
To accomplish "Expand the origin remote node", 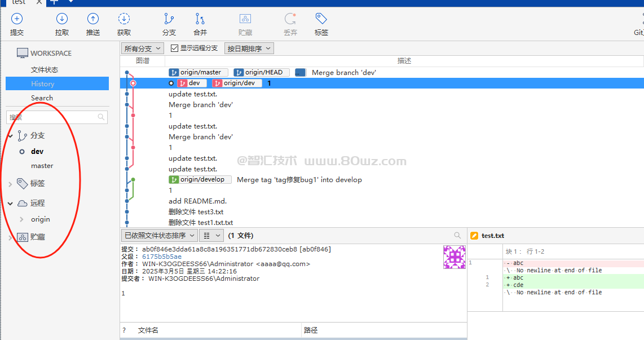I will [x=21, y=219].
